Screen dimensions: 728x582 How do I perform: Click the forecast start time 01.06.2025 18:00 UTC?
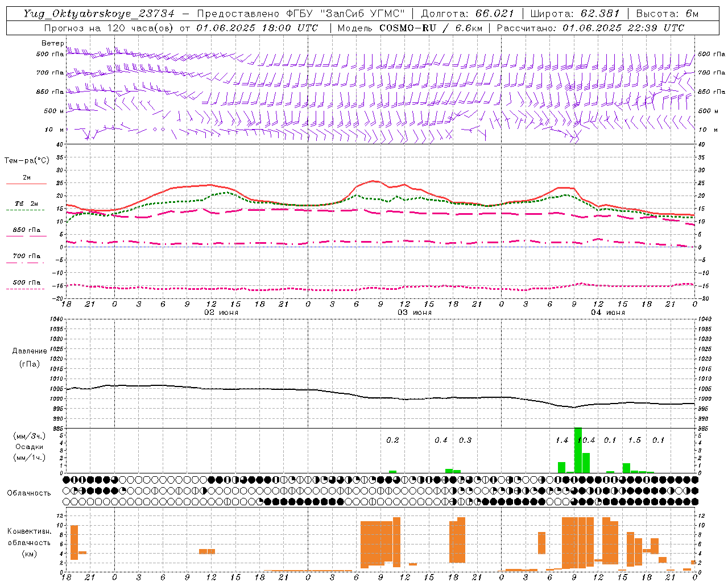pyautogui.click(x=257, y=28)
